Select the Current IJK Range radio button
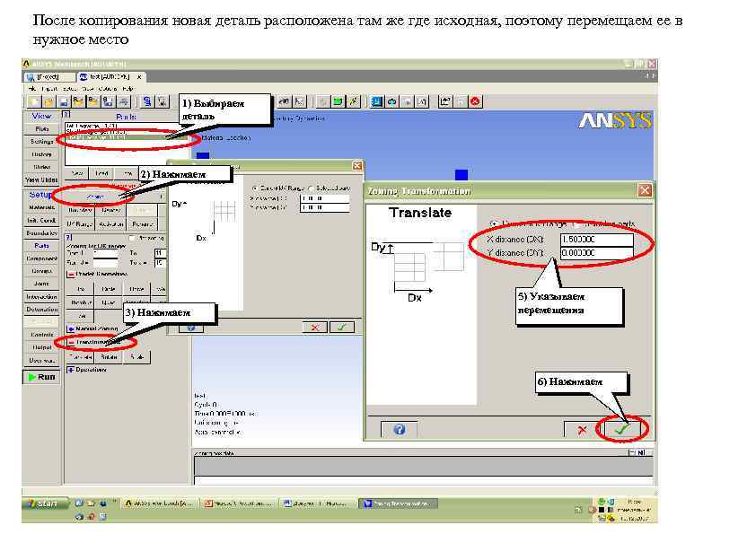 254,188
